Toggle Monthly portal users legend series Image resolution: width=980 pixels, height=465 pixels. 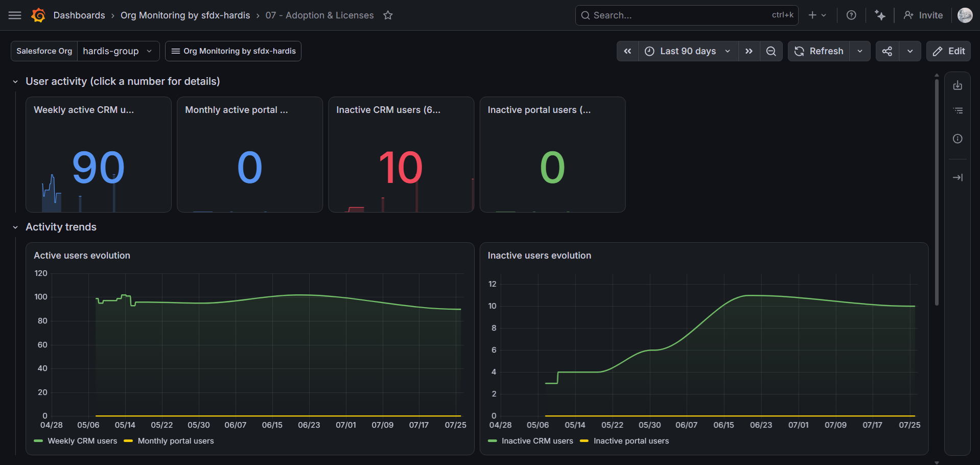pos(169,441)
